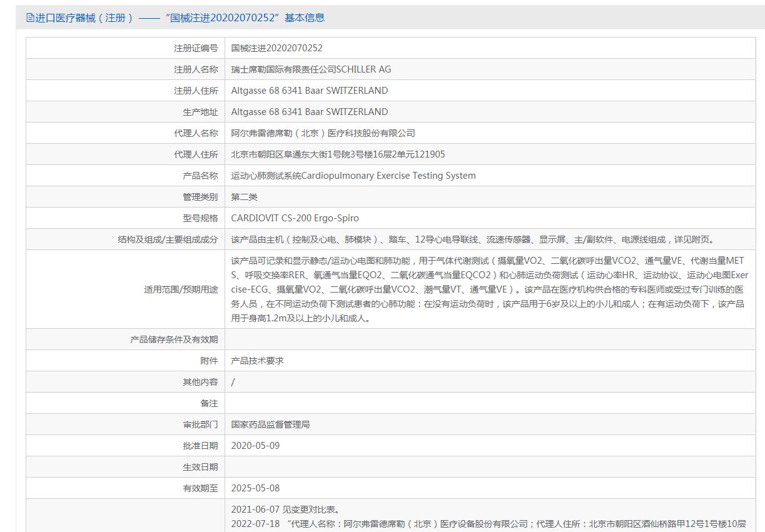Select the 注册证编号 value 国械注进20202070252
This screenshot has height=532, width=765.
coord(276,48)
